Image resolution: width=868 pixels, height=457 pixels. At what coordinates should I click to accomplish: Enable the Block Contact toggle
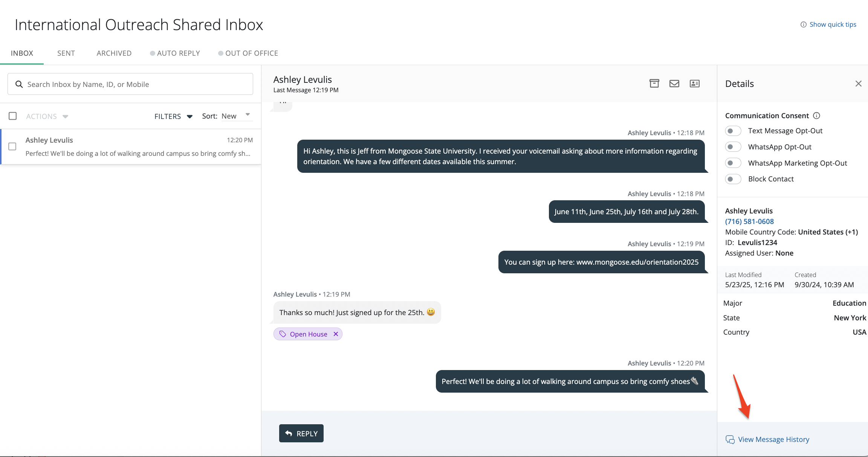[733, 179]
